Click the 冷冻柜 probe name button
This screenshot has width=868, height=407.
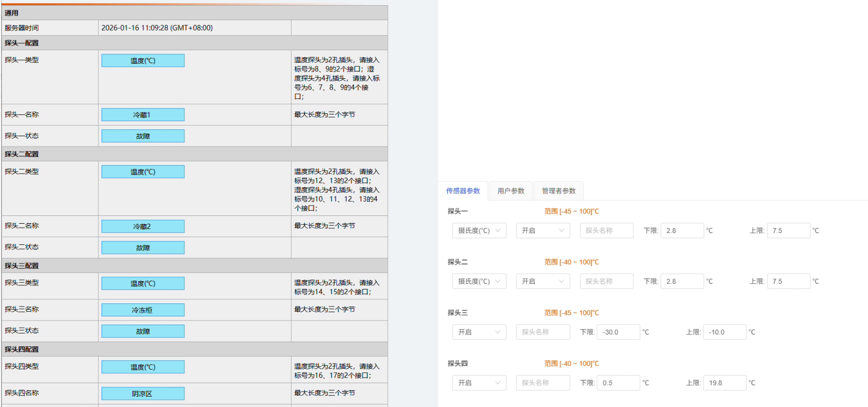point(143,310)
